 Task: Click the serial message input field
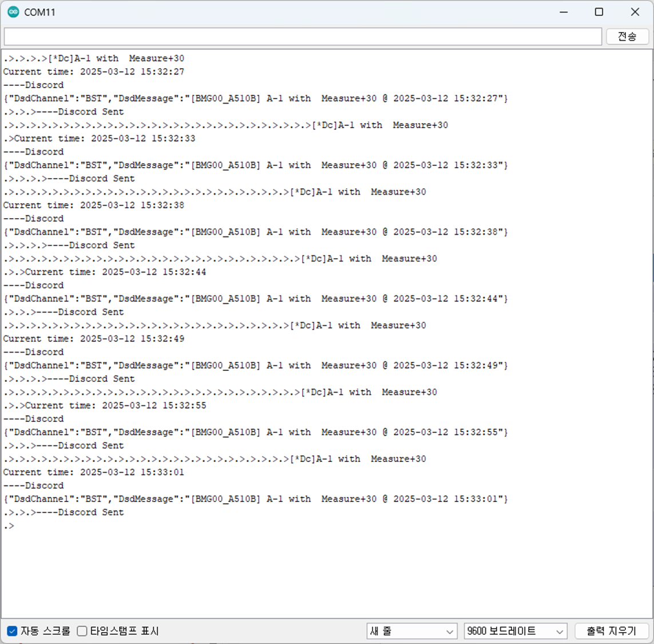pos(303,36)
